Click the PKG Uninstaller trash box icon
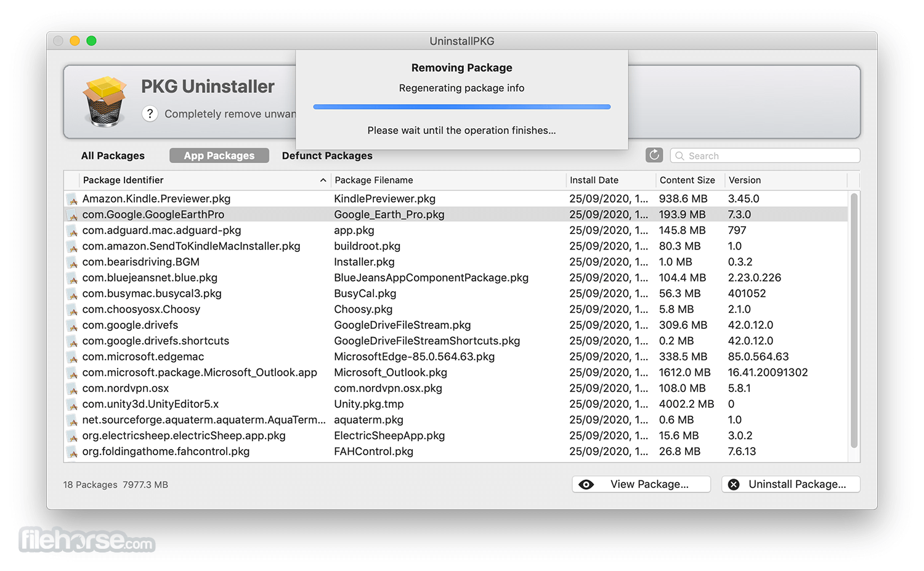 tap(105, 102)
